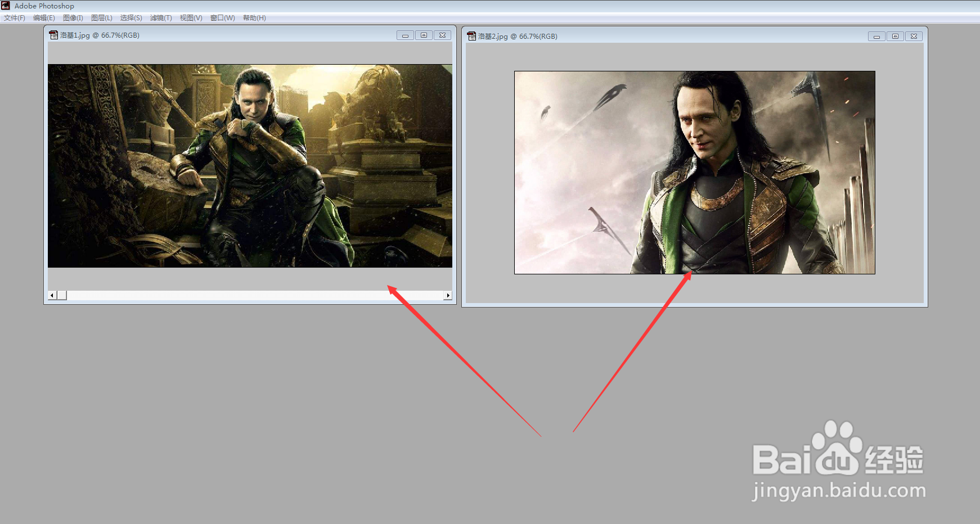This screenshot has height=524, width=980.
Task: Open the 图像(I) menu
Action: [x=73, y=18]
